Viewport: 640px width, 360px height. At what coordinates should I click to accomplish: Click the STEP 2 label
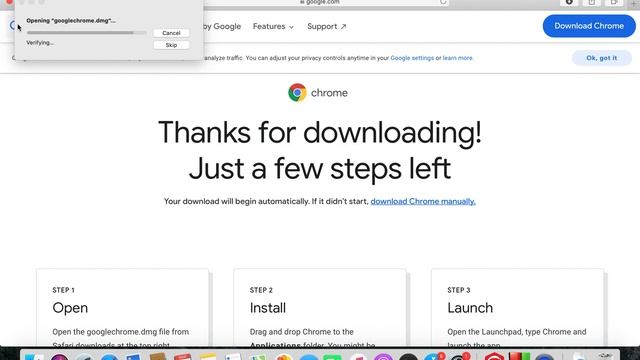click(261, 290)
